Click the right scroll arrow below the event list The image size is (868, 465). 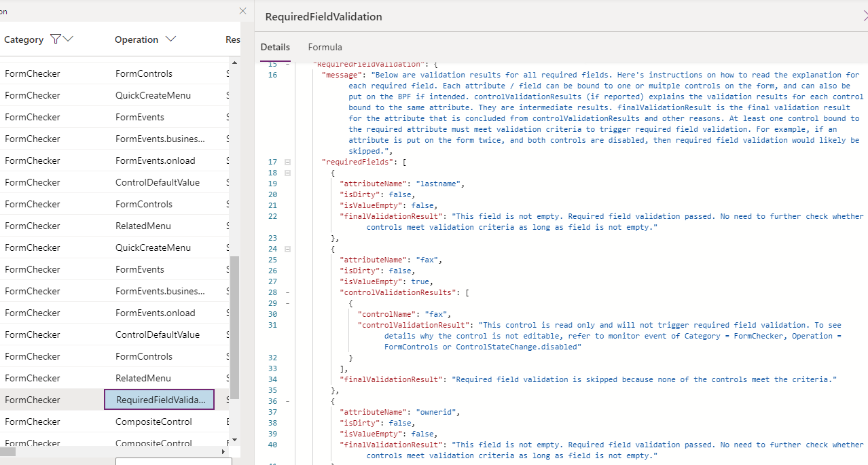(x=223, y=451)
